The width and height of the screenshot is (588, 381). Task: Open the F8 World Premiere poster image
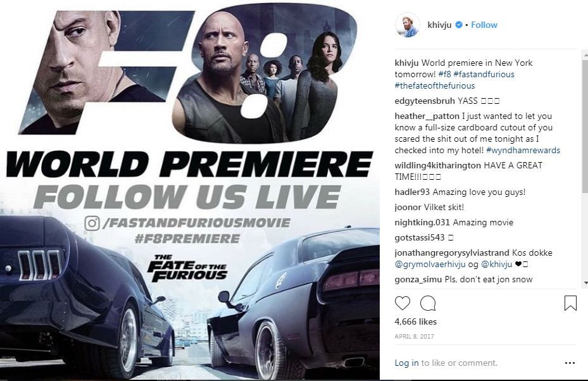pos(190,190)
